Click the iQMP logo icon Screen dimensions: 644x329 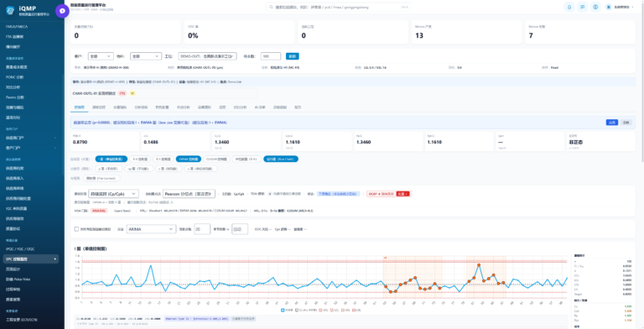pos(10,11)
